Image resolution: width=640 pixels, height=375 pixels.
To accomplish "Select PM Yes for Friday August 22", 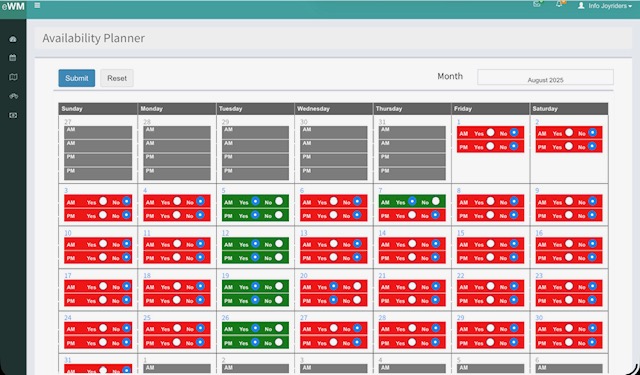I will 491,300.
